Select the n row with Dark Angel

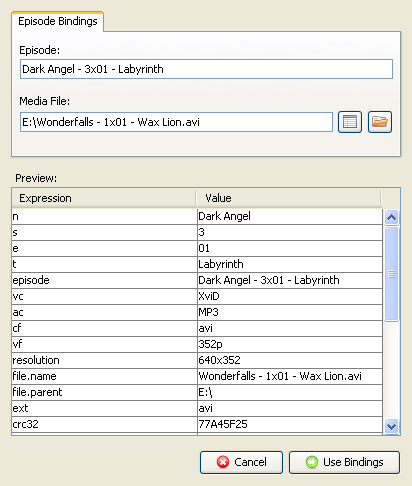coord(197,216)
